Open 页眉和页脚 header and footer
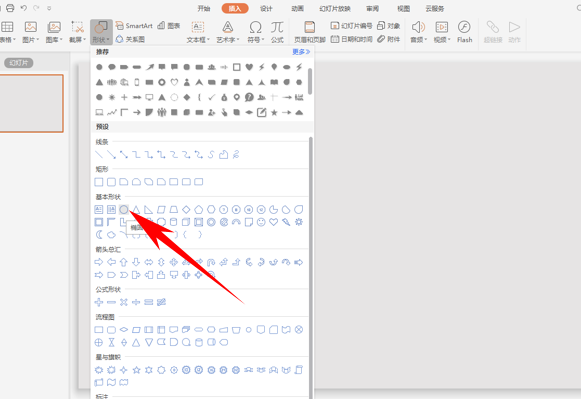This screenshot has height=399, width=581. click(309, 31)
